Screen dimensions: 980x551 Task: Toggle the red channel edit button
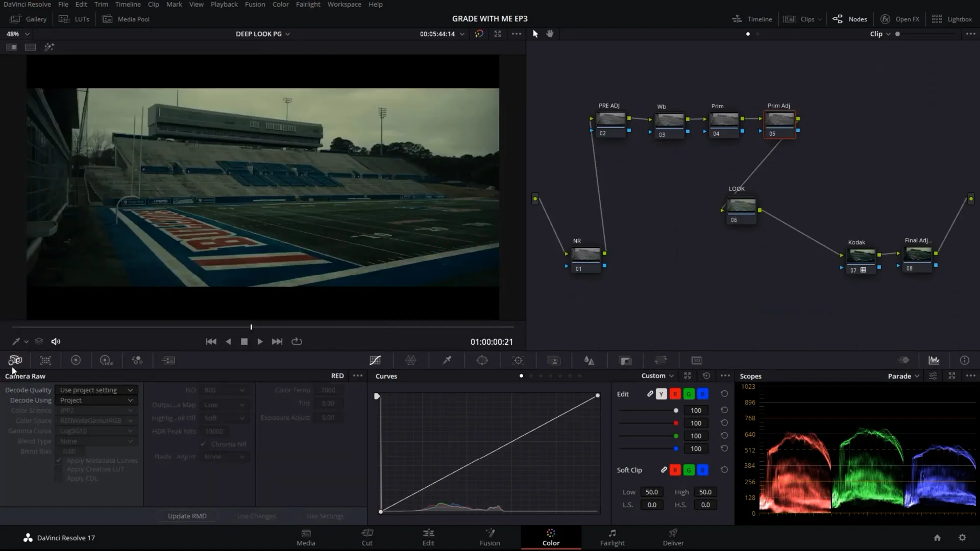pos(675,394)
